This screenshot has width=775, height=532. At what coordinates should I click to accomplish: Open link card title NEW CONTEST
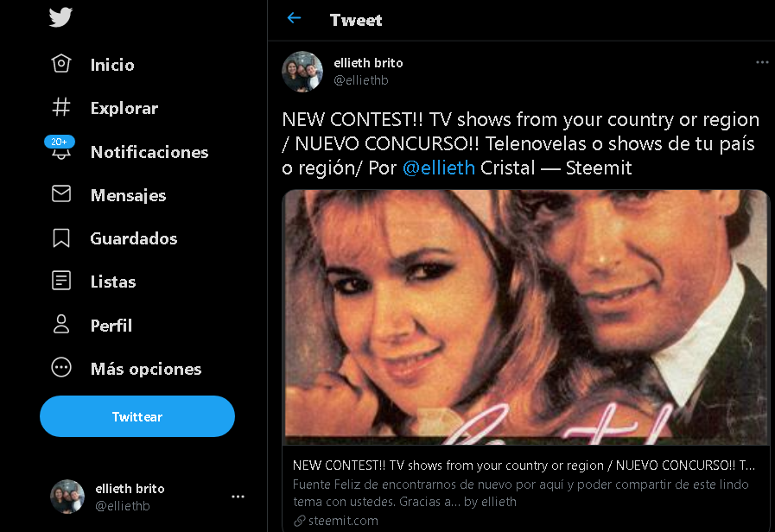[x=524, y=465]
